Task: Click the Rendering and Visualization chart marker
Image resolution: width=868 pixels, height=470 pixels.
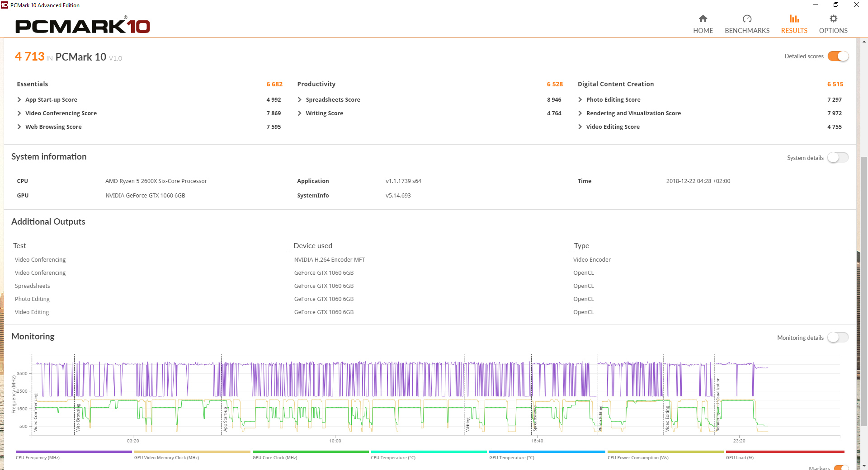Action: pyautogui.click(x=717, y=405)
